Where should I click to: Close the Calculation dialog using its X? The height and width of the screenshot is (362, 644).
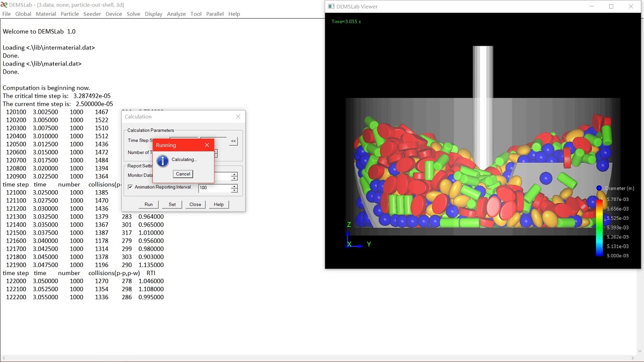coord(238,117)
